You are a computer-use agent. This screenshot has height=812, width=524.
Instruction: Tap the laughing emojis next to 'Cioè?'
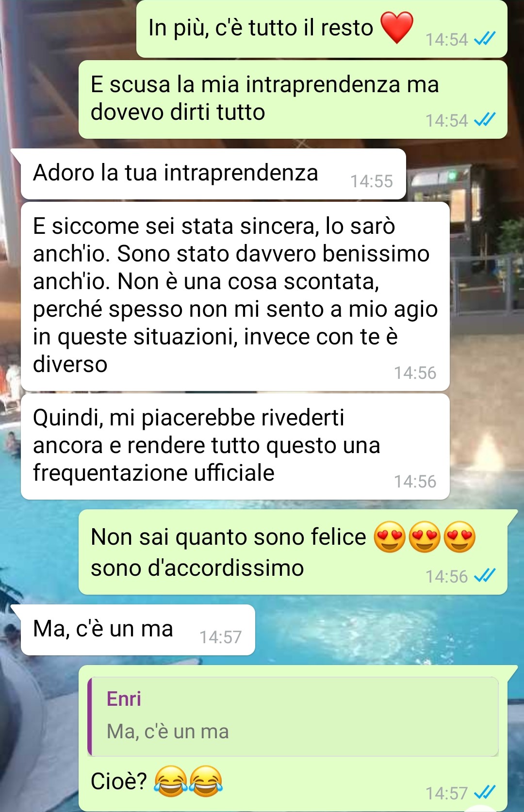pos(188,781)
